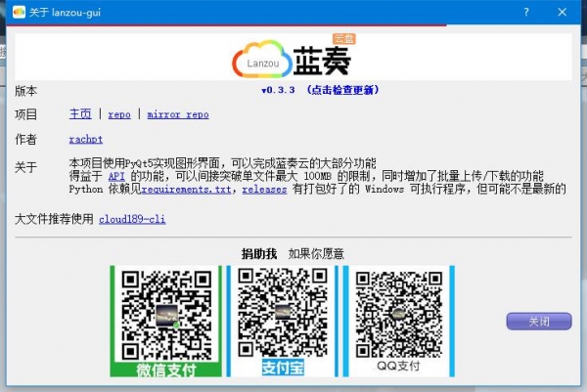Close the About lanzou-gui dialog
Image resolution: width=587 pixels, height=392 pixels.
click(562, 12)
